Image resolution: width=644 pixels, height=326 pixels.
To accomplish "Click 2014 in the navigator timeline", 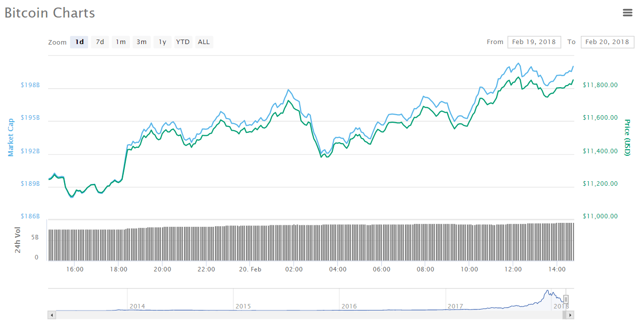I will click(x=137, y=306).
